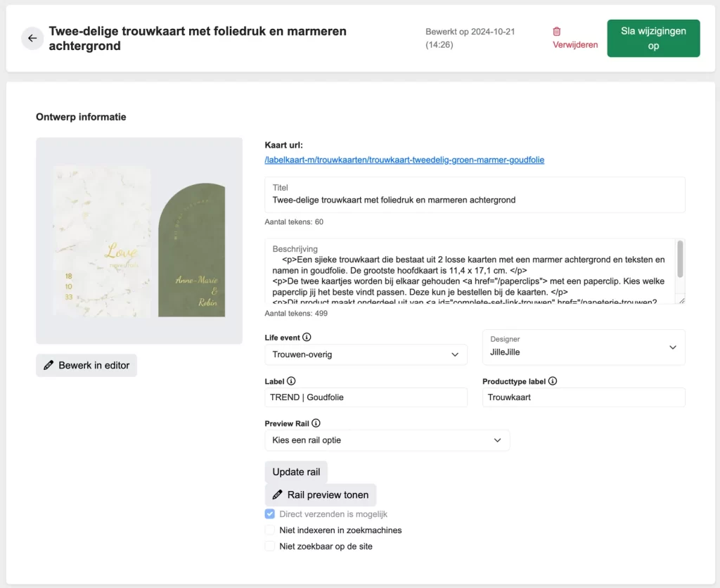The image size is (720, 588).
Task: Click the back arrow icon
Action: 32,38
